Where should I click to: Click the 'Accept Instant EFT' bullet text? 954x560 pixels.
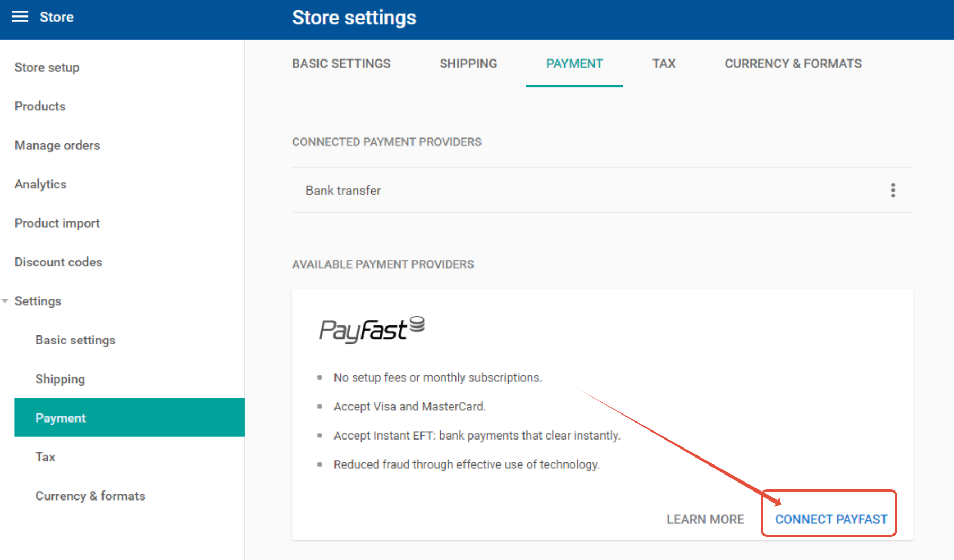[x=477, y=435]
